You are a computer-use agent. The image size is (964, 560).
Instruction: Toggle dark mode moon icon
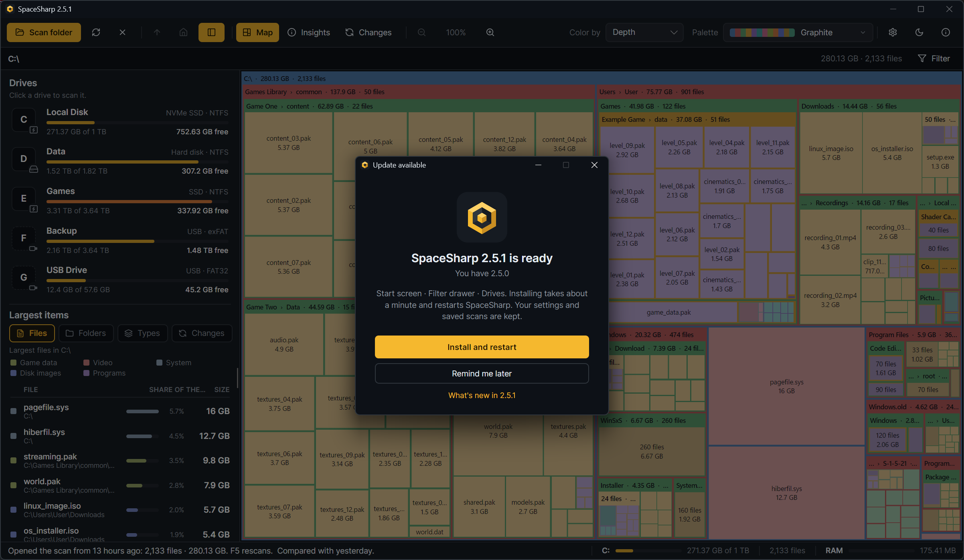(919, 32)
